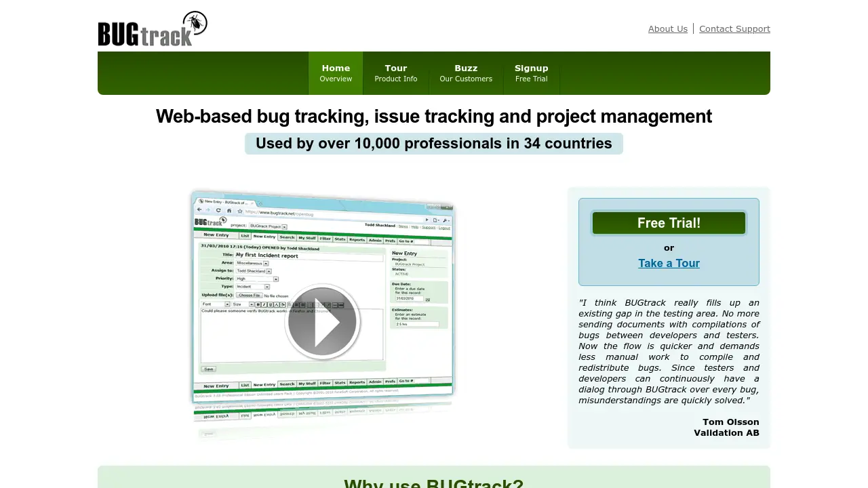Click the Free Trial! button
This screenshot has width=868, height=488.
click(x=669, y=223)
